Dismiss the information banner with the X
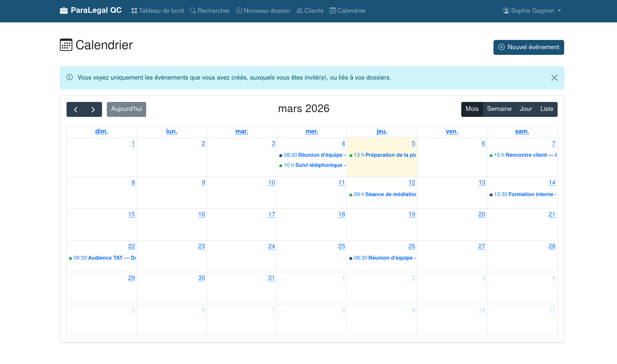The image size is (617, 364). click(x=554, y=78)
